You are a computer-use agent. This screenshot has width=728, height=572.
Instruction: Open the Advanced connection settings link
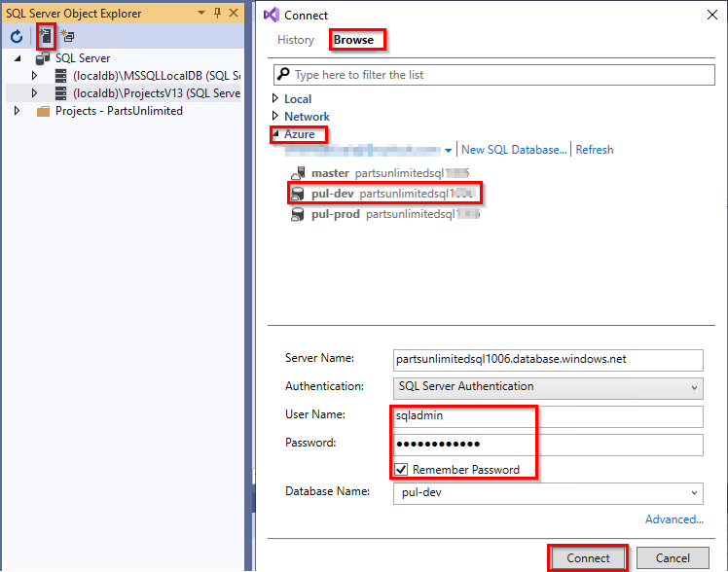point(674,519)
